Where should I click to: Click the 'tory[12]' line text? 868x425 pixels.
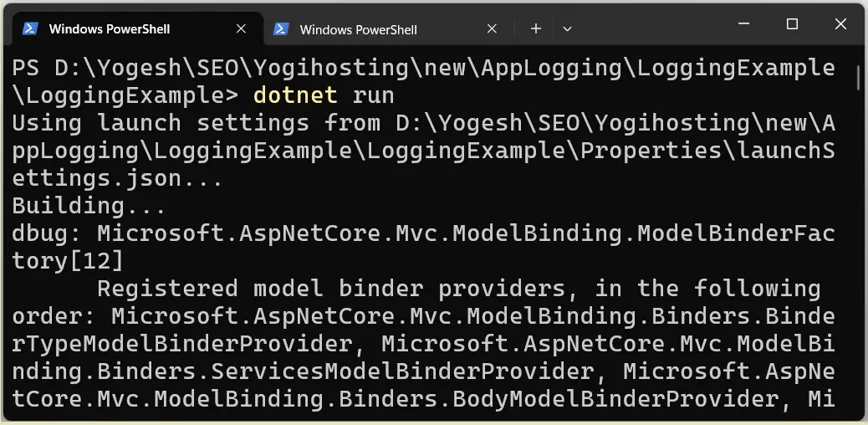click(x=68, y=262)
